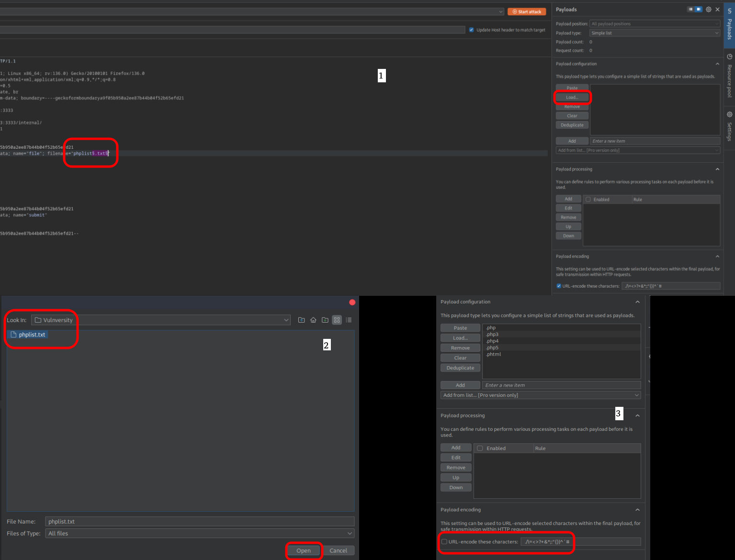Screen dimensions: 735x560
Task: Close the Payloads panel with the X icon
Action: click(717, 9)
